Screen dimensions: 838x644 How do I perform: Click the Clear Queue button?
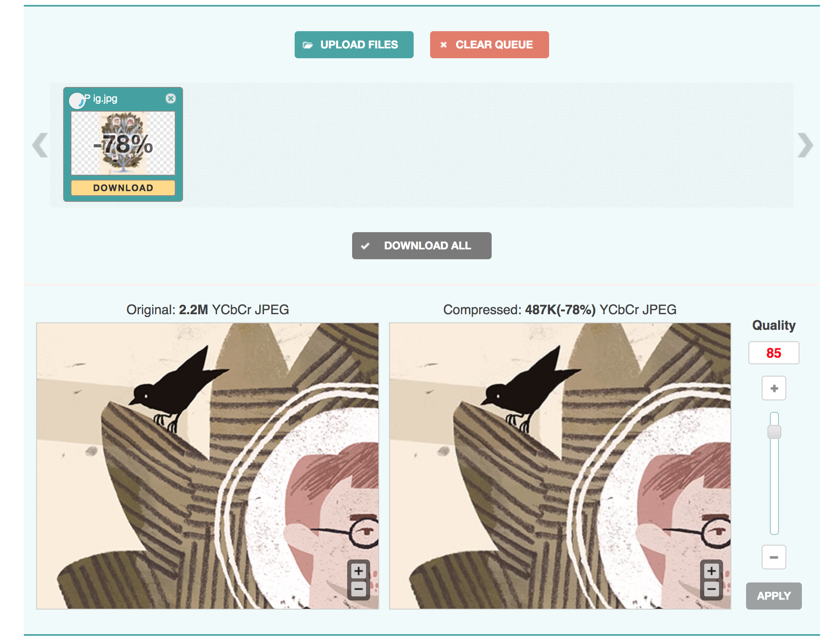tap(489, 45)
